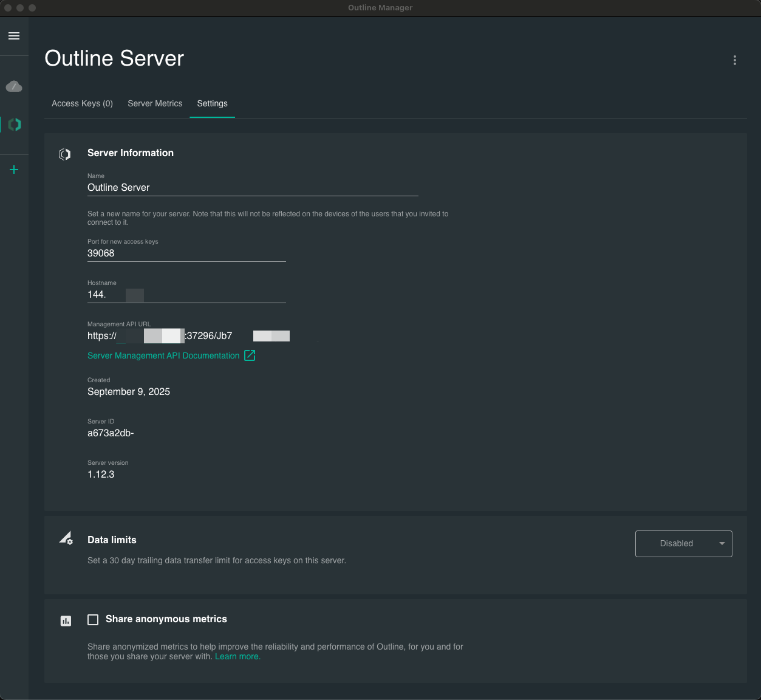Edit the Port for new access keys field

[186, 253]
